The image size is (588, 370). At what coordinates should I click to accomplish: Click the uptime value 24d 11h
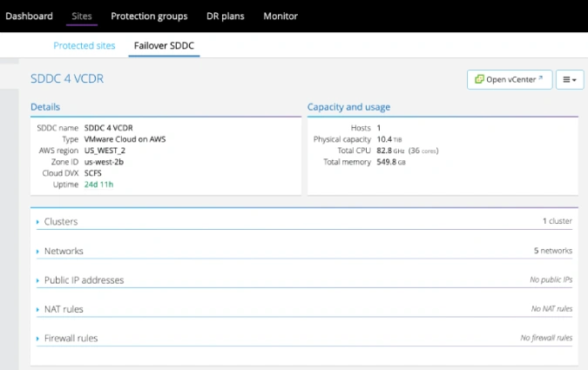click(98, 184)
